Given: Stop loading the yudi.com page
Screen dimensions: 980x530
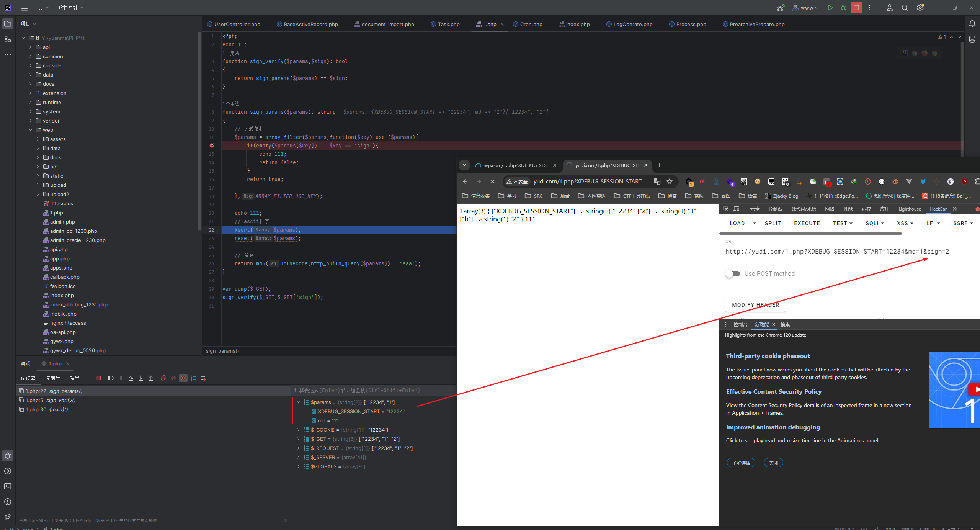Looking at the screenshot, I should tap(493, 182).
